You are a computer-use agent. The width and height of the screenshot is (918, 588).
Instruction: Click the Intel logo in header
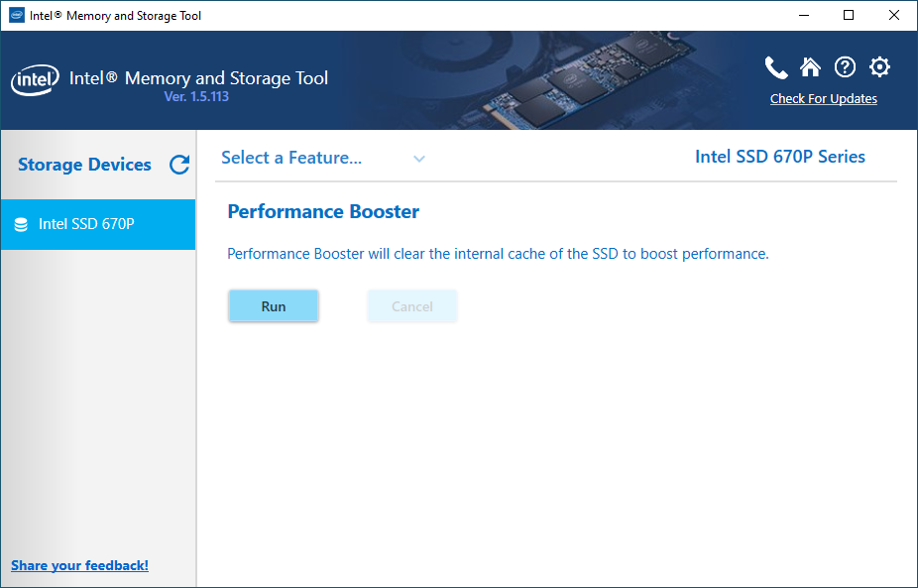click(35, 80)
